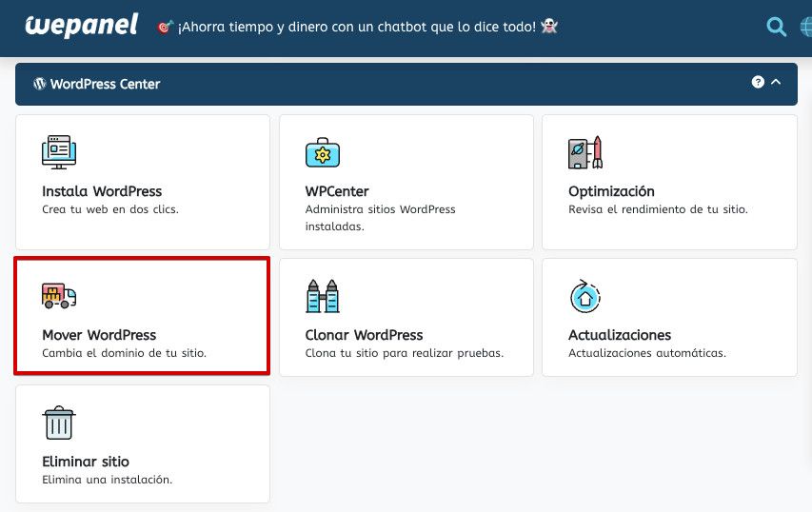The image size is (812, 512).
Task: Click the ghost emoji in the banner
Action: [x=549, y=26]
